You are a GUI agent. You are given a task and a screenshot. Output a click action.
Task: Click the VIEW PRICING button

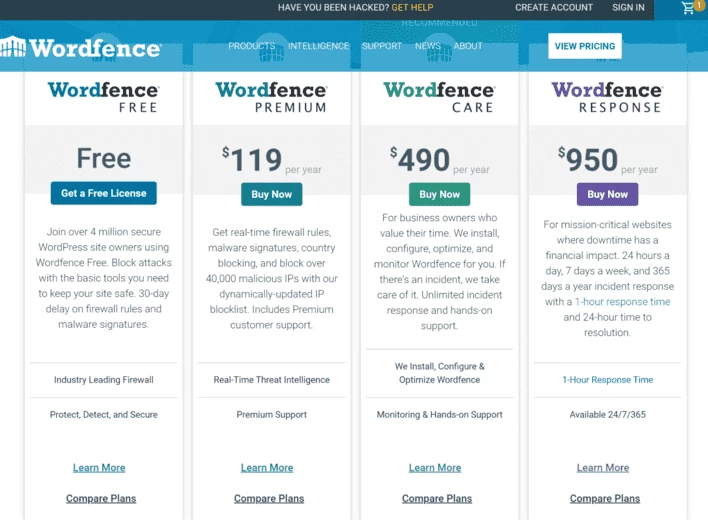(x=585, y=46)
